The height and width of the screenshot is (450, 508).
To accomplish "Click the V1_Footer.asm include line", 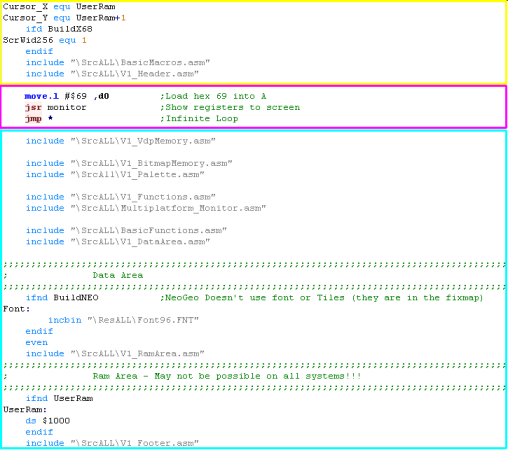I will click(112, 443).
